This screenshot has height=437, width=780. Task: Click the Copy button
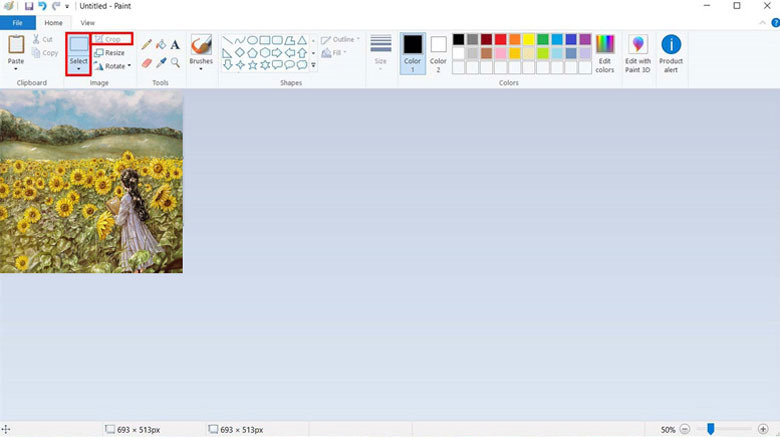click(45, 53)
